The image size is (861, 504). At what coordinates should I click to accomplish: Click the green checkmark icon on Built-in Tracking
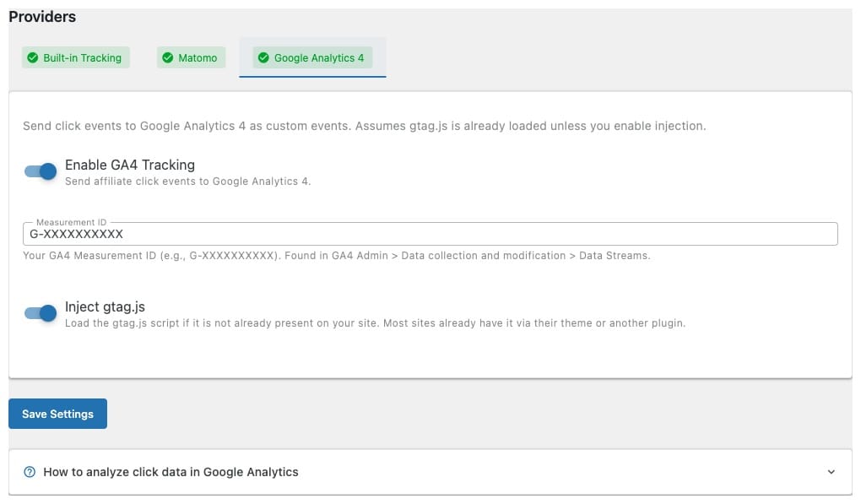(33, 58)
